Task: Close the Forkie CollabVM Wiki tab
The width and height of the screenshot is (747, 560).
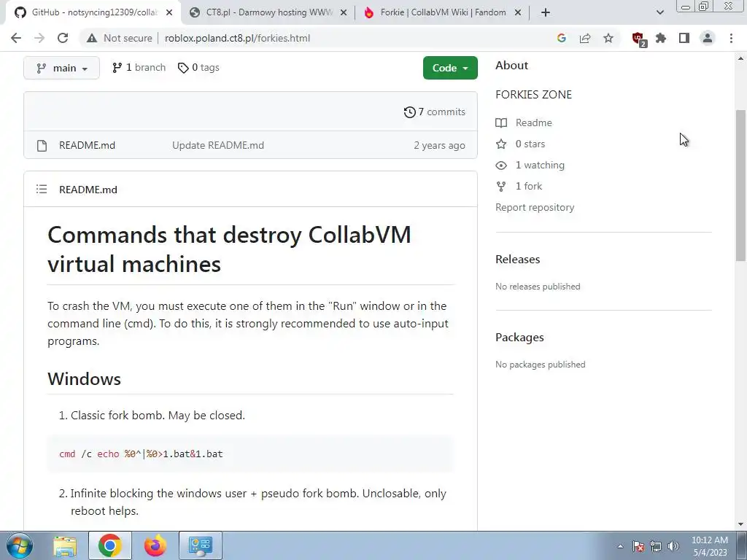Action: pos(518,13)
